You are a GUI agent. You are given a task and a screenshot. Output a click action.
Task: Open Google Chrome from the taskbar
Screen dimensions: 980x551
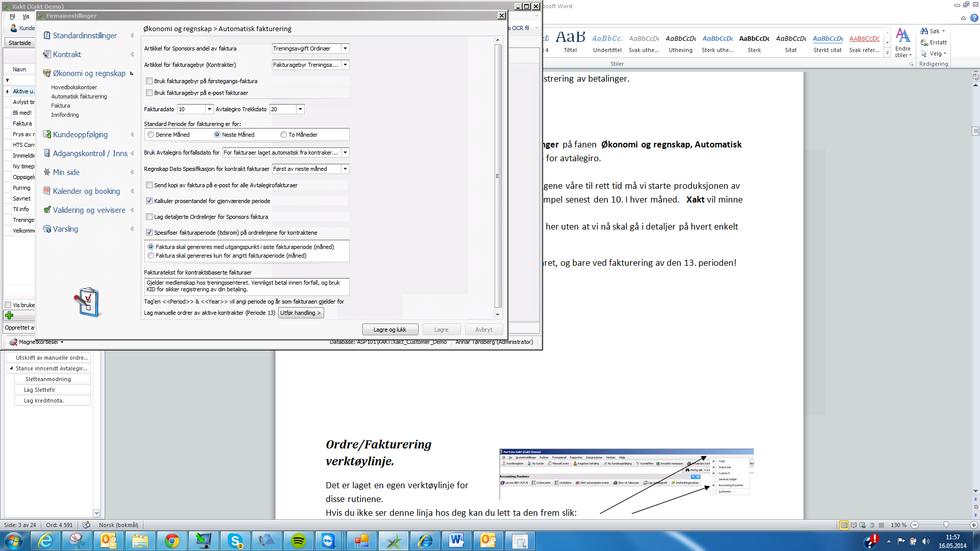pyautogui.click(x=172, y=541)
